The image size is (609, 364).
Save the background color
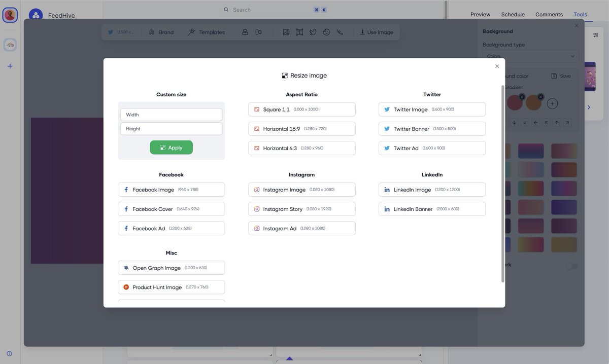(561, 76)
